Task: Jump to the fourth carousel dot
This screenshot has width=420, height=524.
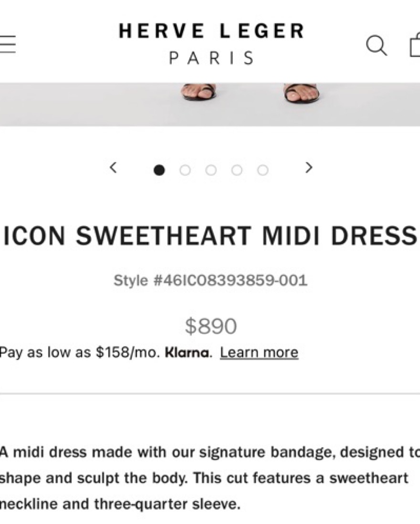Action: click(237, 170)
